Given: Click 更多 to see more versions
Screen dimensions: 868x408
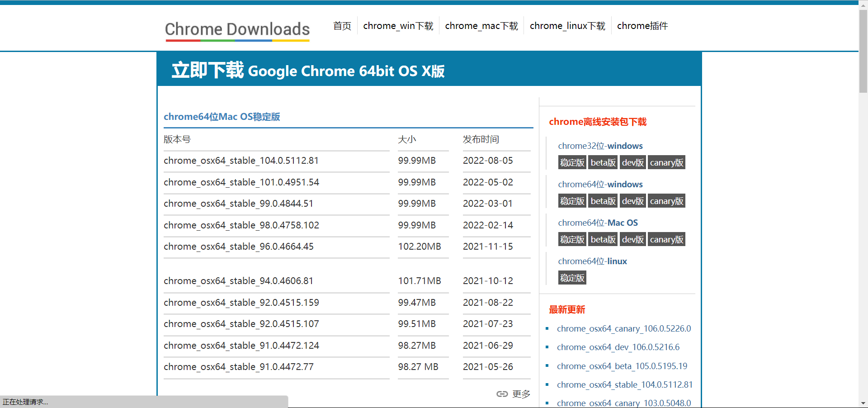Looking at the screenshot, I should [521, 394].
